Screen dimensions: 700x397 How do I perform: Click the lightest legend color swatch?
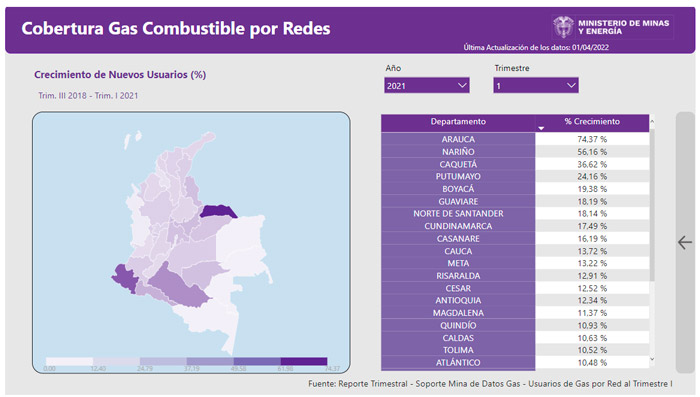pos(69,361)
